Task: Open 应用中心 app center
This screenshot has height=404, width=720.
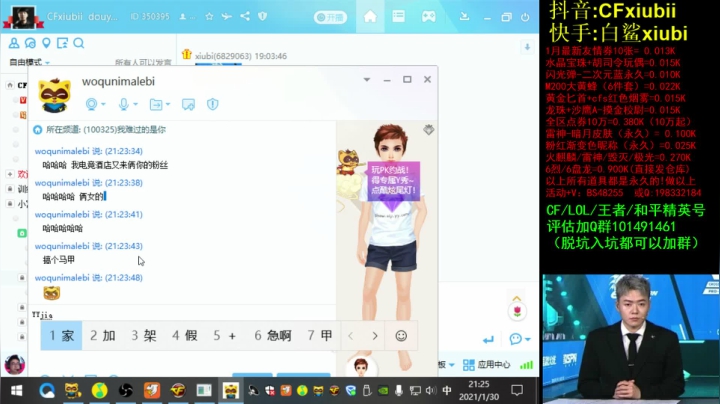Action: (486, 365)
